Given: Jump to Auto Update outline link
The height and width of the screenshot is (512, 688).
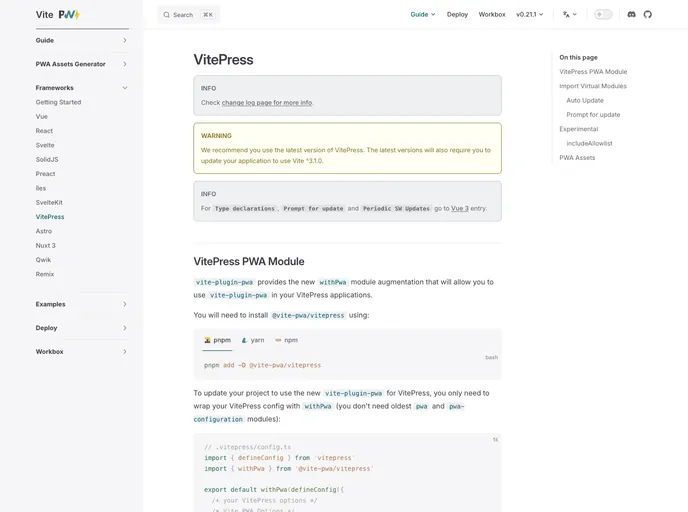Looking at the screenshot, I should 585,100.
